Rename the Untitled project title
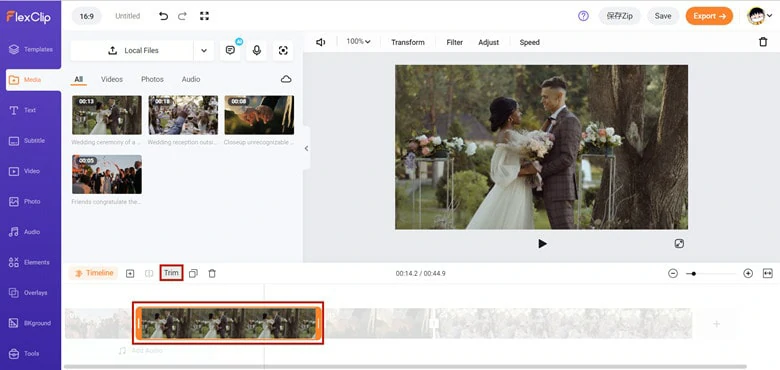Image resolution: width=780 pixels, height=370 pixels. tap(127, 16)
